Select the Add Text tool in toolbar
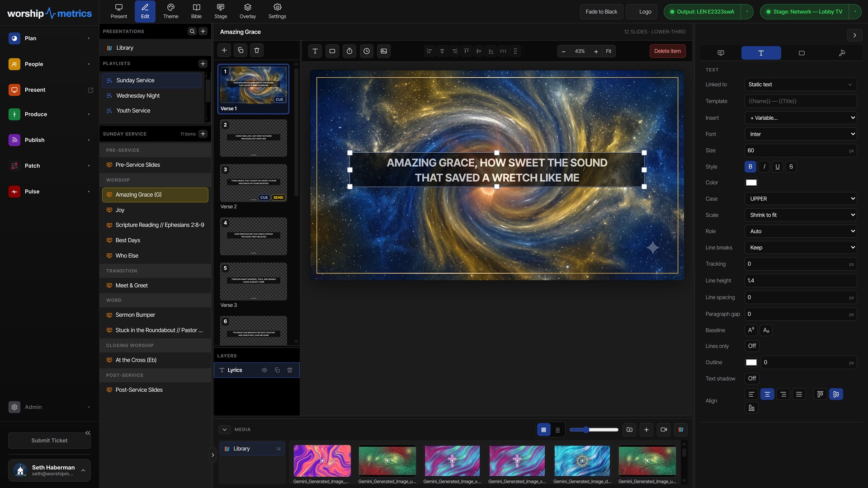Screen dimensions: 868x488 click(x=315, y=51)
